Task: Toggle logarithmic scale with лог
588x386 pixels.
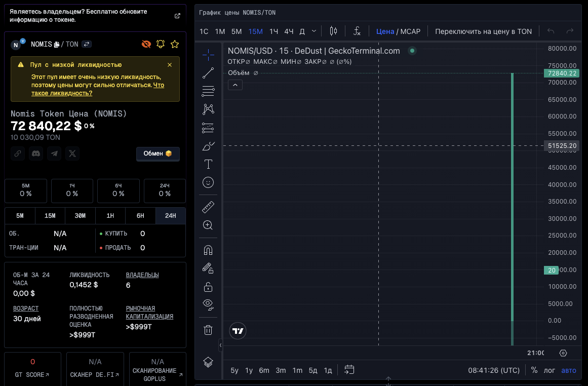Action: 550,370
